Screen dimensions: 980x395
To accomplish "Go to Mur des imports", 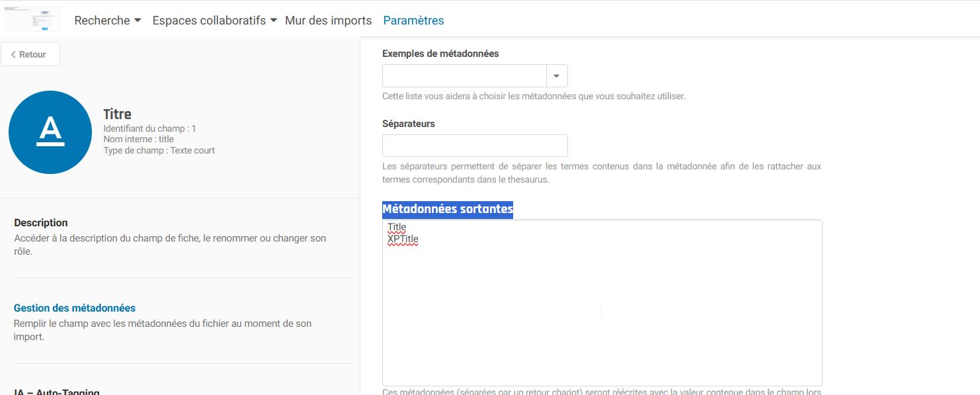I will (328, 21).
